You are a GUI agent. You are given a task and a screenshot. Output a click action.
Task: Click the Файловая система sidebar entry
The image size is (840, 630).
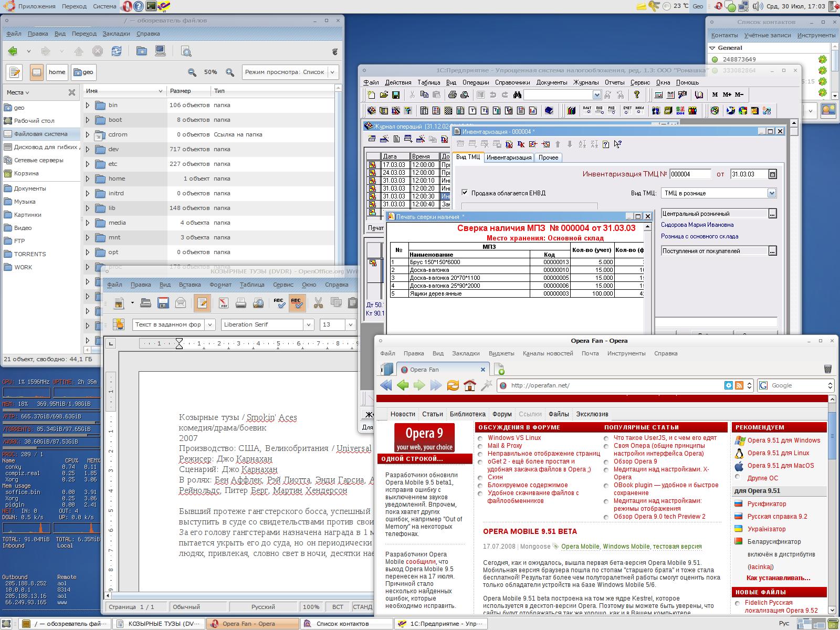[x=41, y=134]
